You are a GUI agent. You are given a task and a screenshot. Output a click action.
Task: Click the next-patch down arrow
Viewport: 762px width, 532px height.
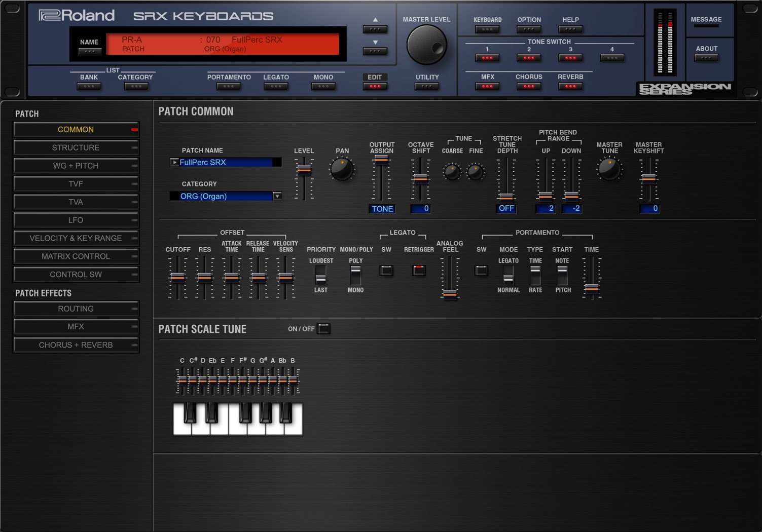coord(374,51)
